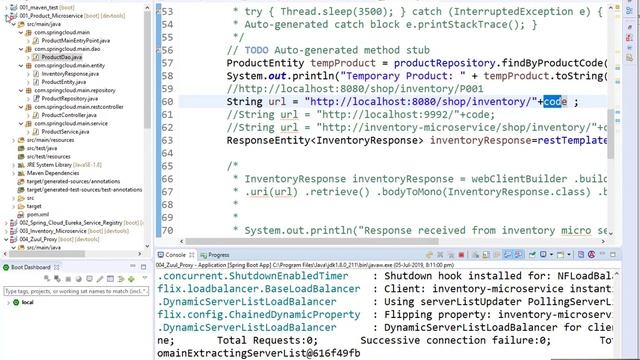The height and width of the screenshot is (360, 640).
Task: Open Boot Dashboard view menu triangle
Action: [145, 278]
